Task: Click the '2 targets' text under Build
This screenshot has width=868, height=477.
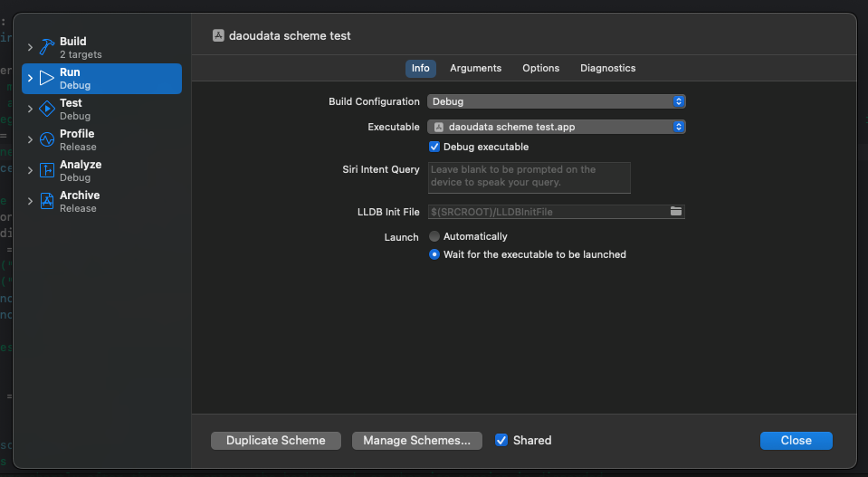Action: coord(81,55)
